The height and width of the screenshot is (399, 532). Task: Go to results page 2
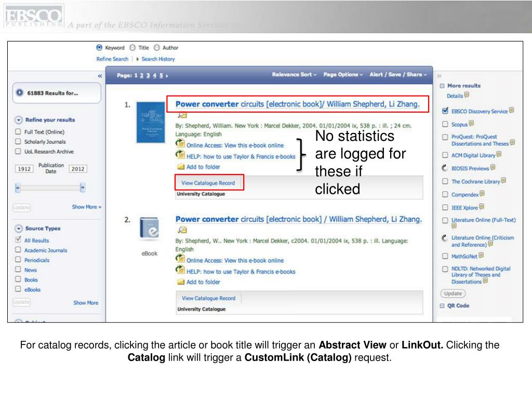(142, 76)
